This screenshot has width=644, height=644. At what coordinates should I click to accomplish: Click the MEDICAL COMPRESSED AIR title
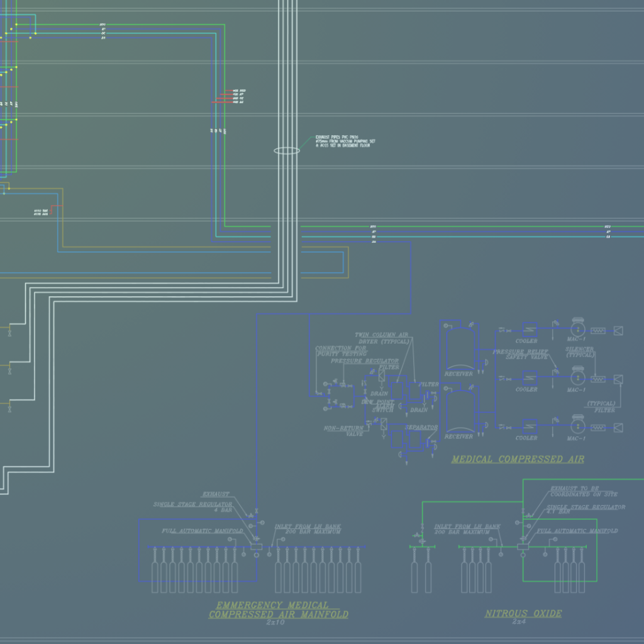pos(518,459)
